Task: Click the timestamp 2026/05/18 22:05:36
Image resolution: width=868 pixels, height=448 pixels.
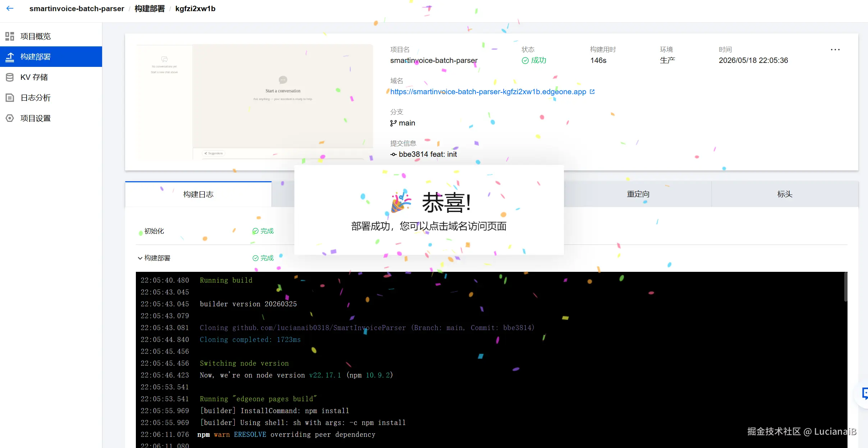Action: tap(753, 60)
